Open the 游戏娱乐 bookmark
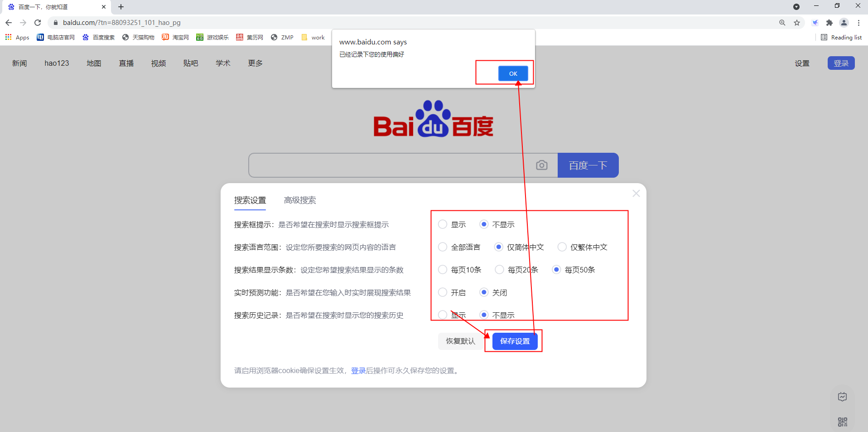868x432 pixels. pos(212,37)
